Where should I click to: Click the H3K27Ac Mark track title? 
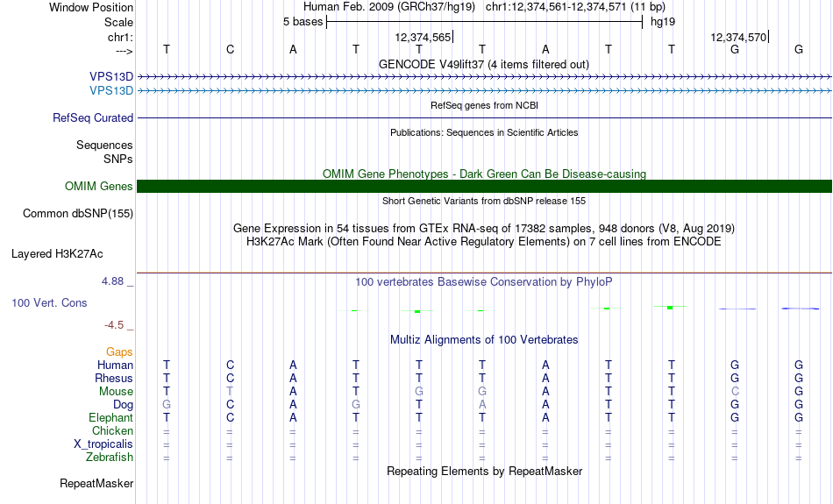(484, 242)
